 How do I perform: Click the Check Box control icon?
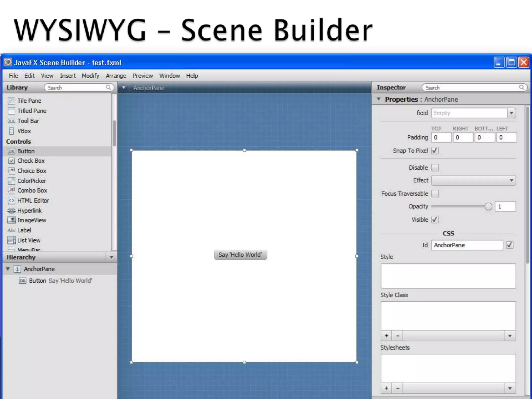tap(11, 161)
